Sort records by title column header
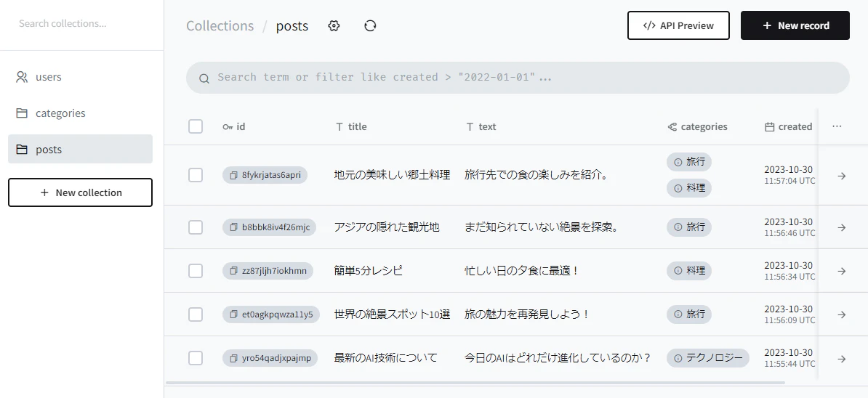This screenshot has height=398, width=868. coord(352,126)
